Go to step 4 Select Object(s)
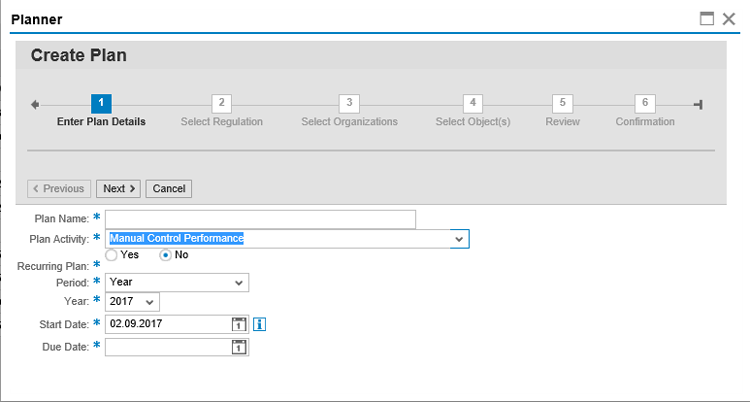This screenshot has width=750, height=402. (473, 104)
